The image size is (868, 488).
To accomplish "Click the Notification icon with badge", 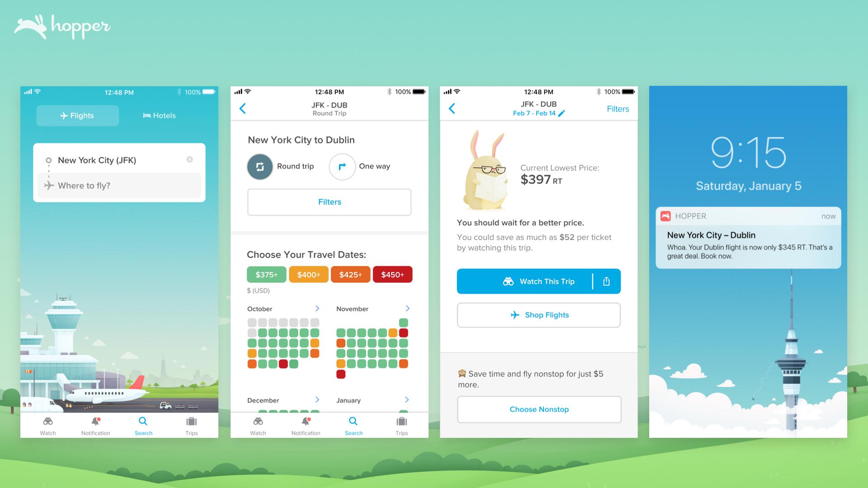I will (x=96, y=422).
